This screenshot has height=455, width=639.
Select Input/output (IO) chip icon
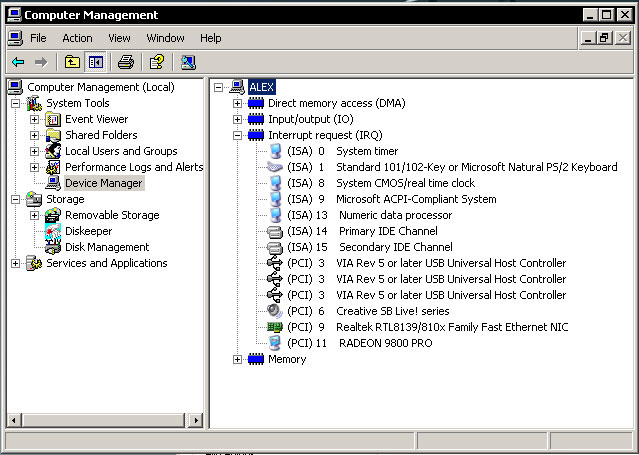[x=256, y=119]
